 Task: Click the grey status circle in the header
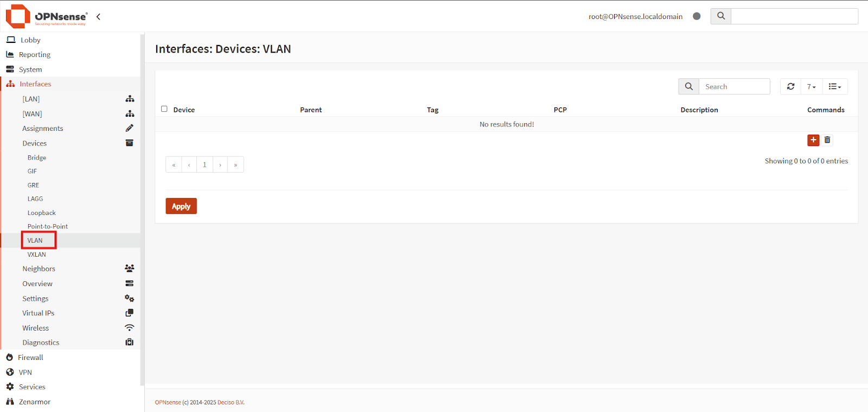(697, 16)
